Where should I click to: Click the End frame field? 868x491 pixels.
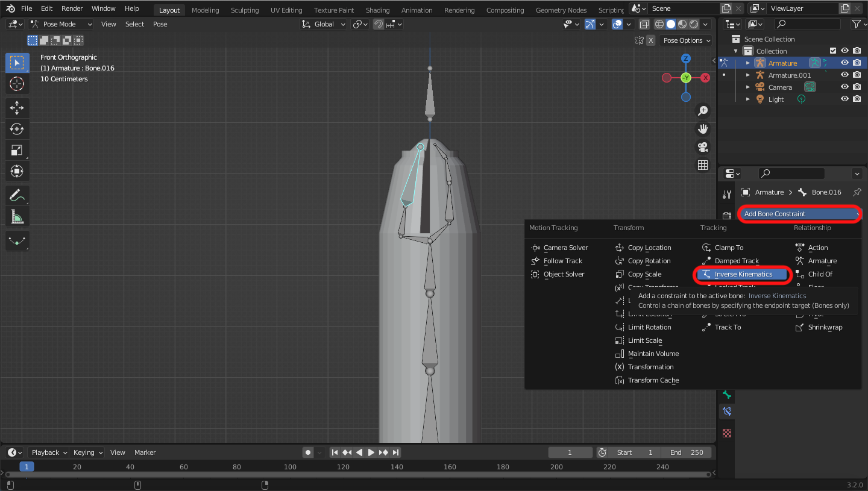(687, 452)
